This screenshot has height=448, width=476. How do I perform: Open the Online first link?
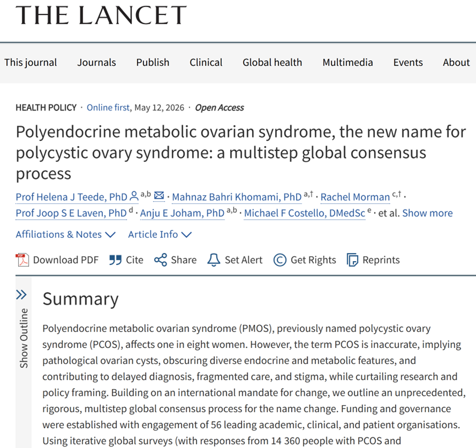[108, 108]
